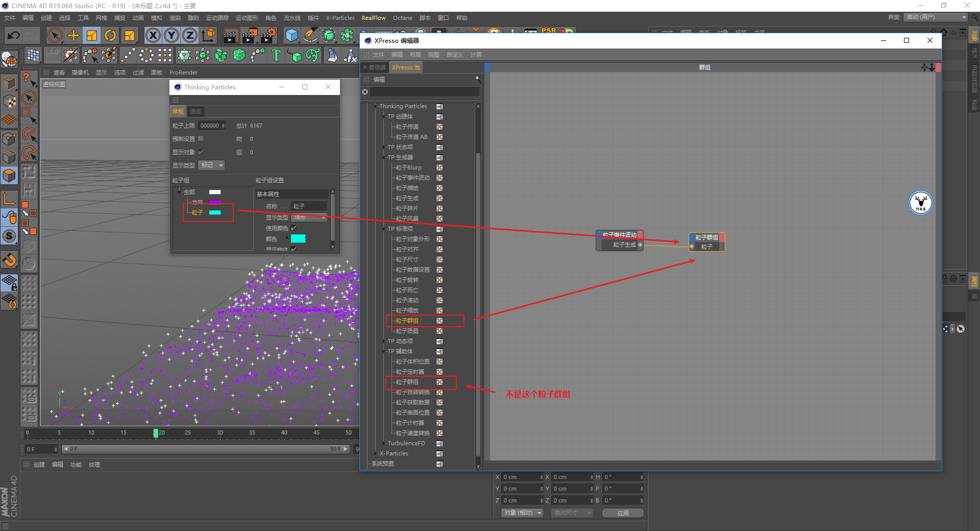Click the Texture mode checkered cube icon

coord(9,101)
